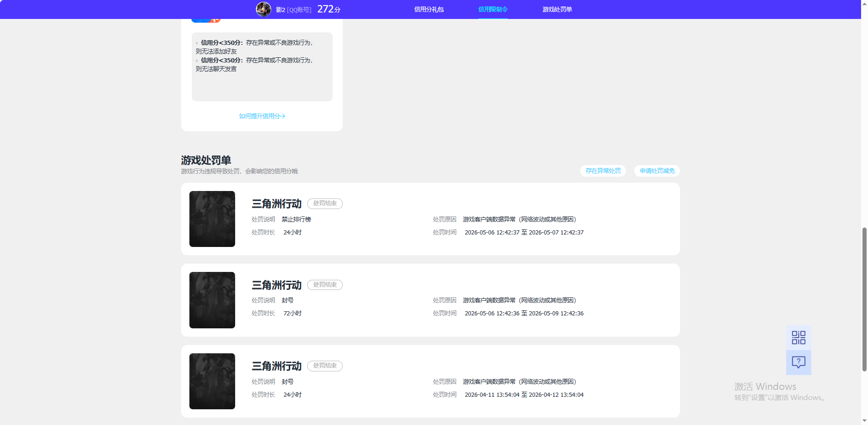Click the 禁止排行榜 penalty description
Image resolution: width=868 pixels, height=425 pixels.
(296, 219)
